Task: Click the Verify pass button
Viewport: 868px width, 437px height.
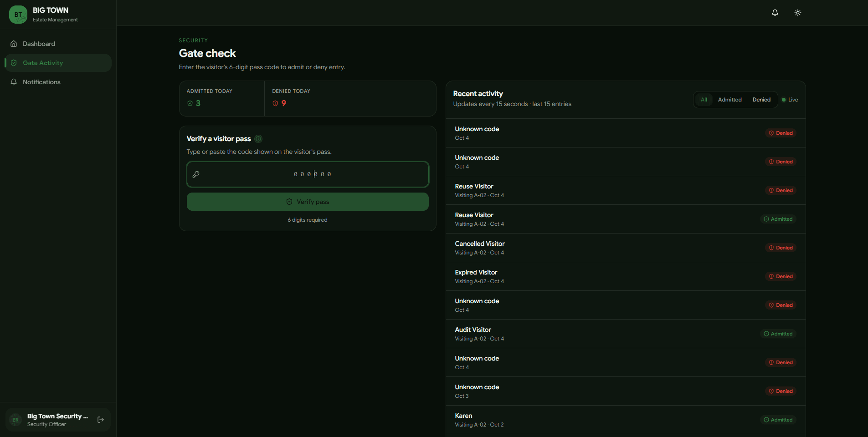Action: pos(308,202)
